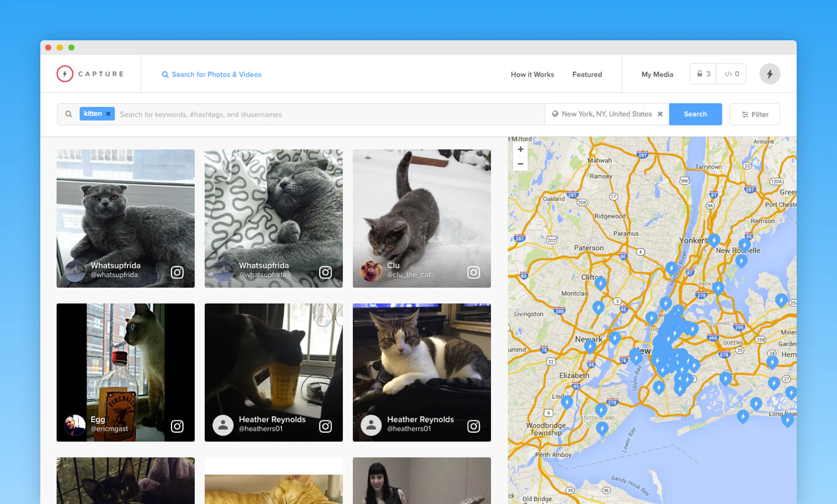
Task: Open Whatsupfrida's sleeping cat photo
Action: 274,219
